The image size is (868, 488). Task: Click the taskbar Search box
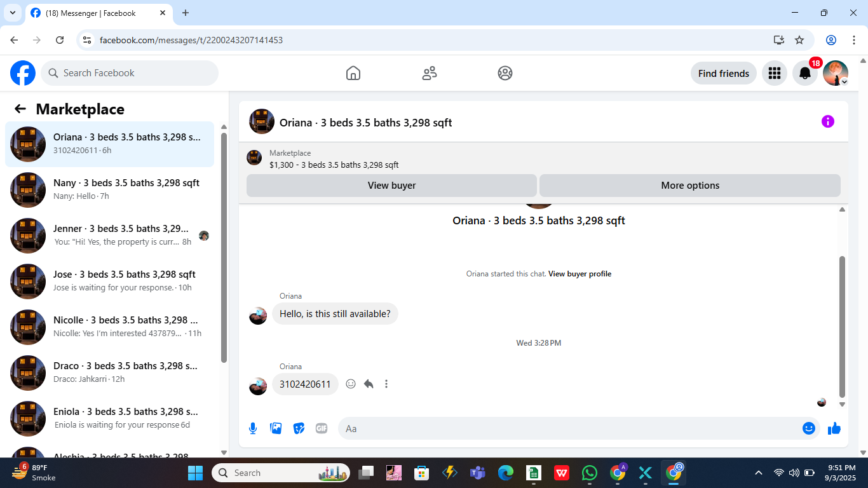282,473
